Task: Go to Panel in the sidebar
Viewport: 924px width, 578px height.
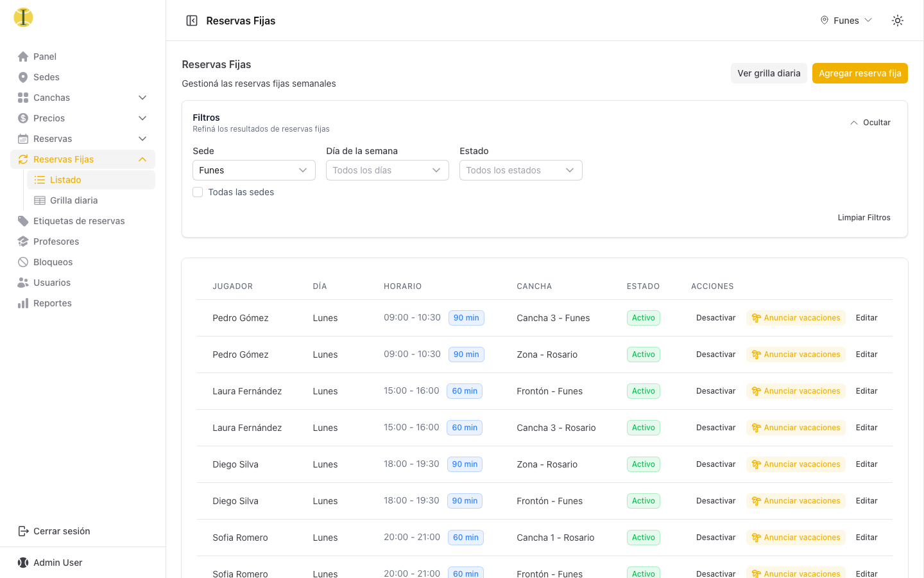Action: tap(83, 57)
